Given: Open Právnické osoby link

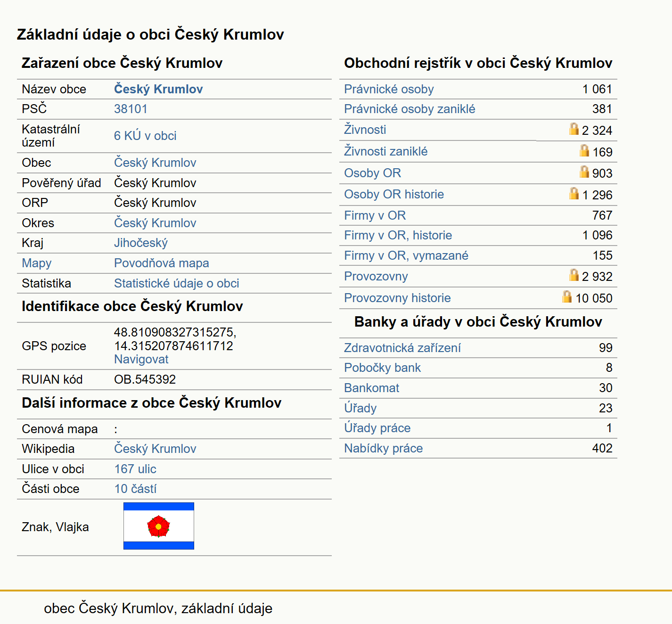Looking at the screenshot, I should tap(389, 89).
